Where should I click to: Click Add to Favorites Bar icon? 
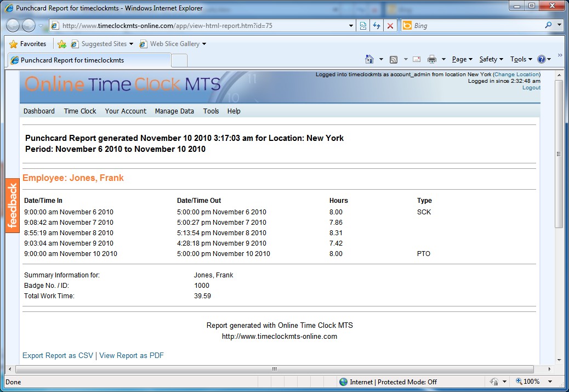[62, 44]
